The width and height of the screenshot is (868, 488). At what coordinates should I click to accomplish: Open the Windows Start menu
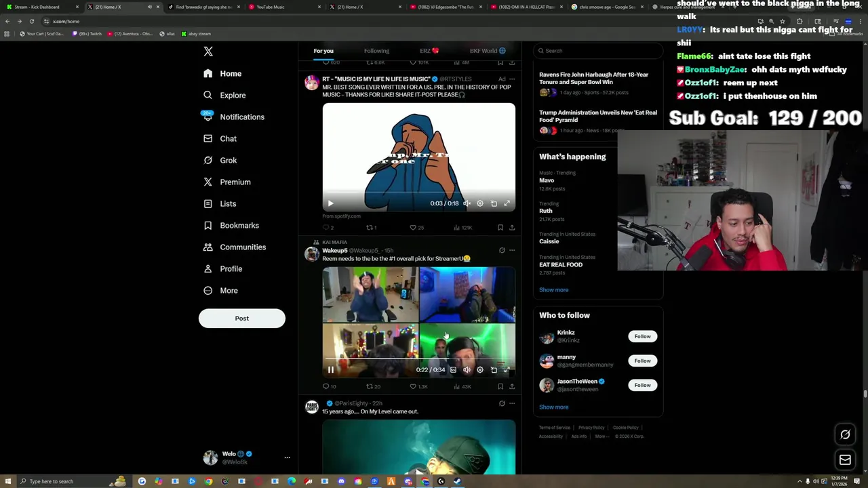pos(7,481)
